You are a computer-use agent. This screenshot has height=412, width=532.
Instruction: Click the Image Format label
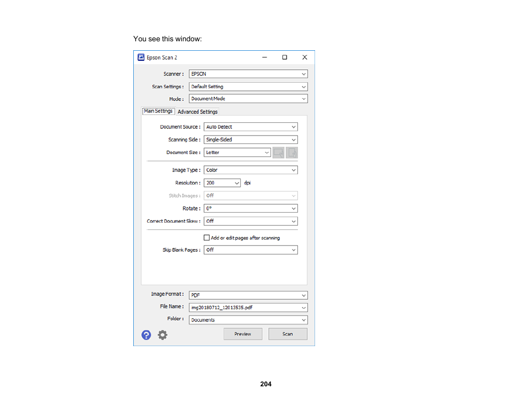(167, 294)
